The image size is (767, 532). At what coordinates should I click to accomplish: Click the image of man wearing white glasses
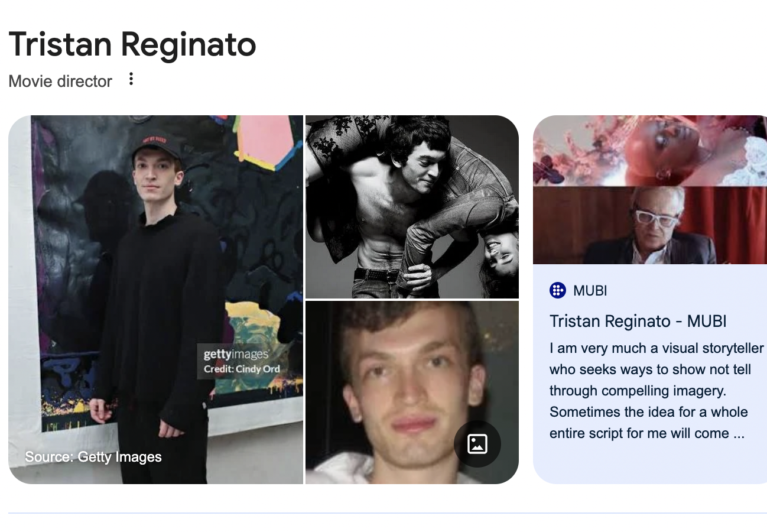tap(650, 225)
